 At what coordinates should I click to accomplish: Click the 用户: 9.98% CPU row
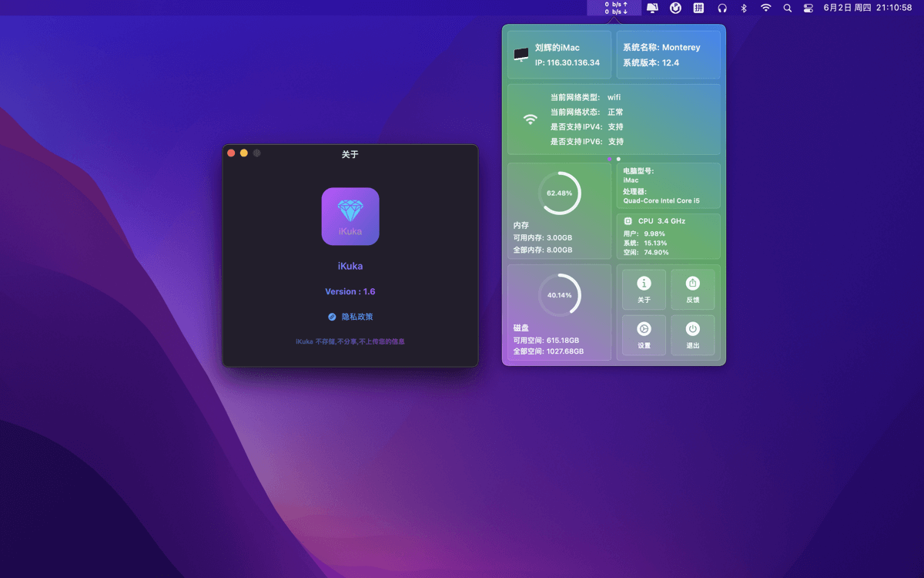(x=644, y=234)
